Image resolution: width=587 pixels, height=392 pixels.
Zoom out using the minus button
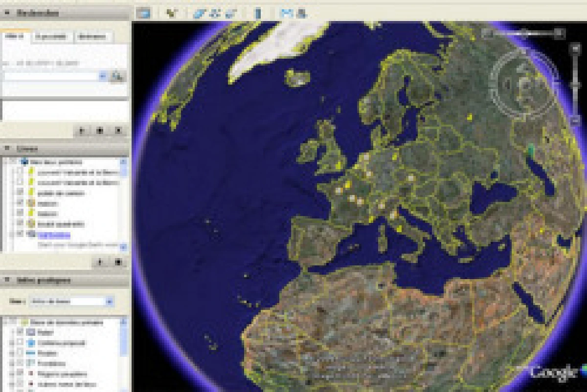[x=576, y=120]
